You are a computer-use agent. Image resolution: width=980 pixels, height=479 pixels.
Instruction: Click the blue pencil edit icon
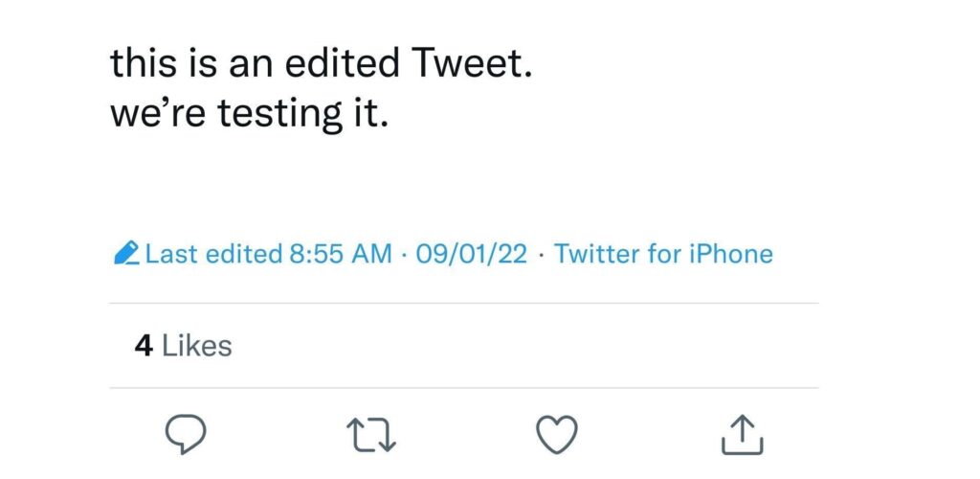click(x=125, y=254)
